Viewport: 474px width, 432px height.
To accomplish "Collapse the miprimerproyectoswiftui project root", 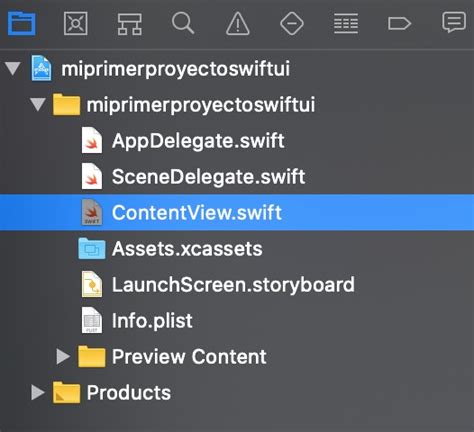I will pyautogui.click(x=13, y=68).
